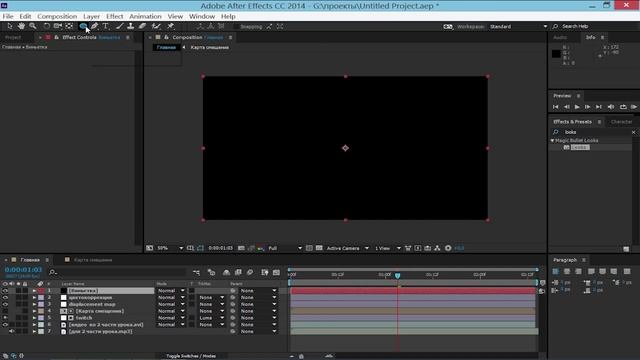Select the Selection arrow tool
Image resolution: width=640 pixels, height=360 pixels.
(10, 26)
